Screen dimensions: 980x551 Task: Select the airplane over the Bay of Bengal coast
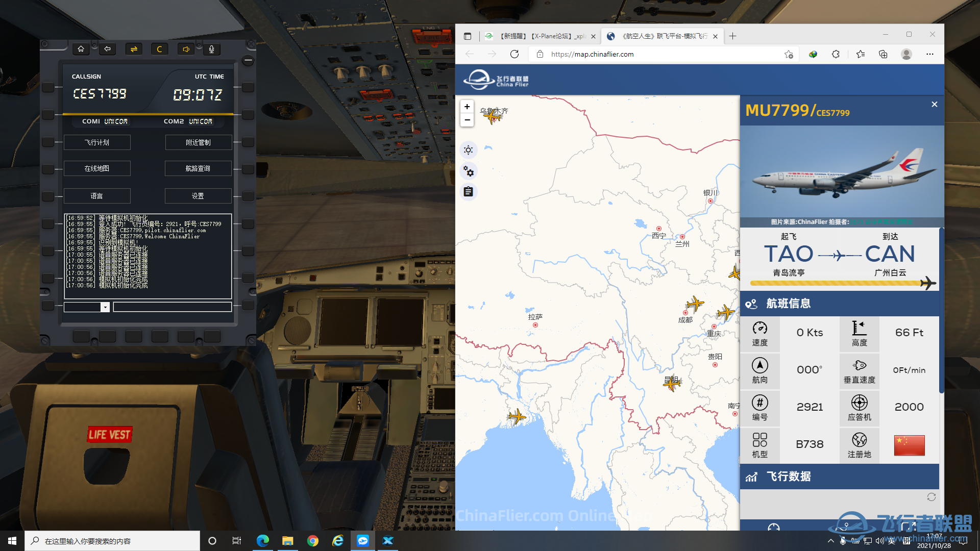[x=517, y=417]
